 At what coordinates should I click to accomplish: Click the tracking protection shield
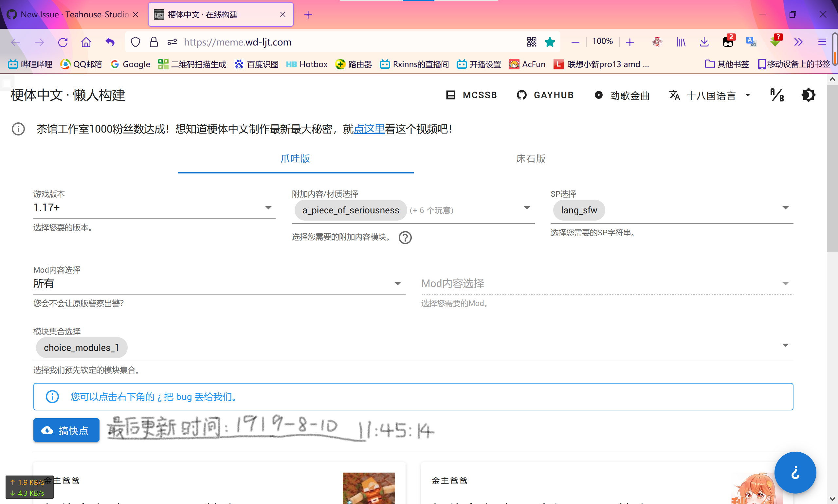(x=136, y=42)
